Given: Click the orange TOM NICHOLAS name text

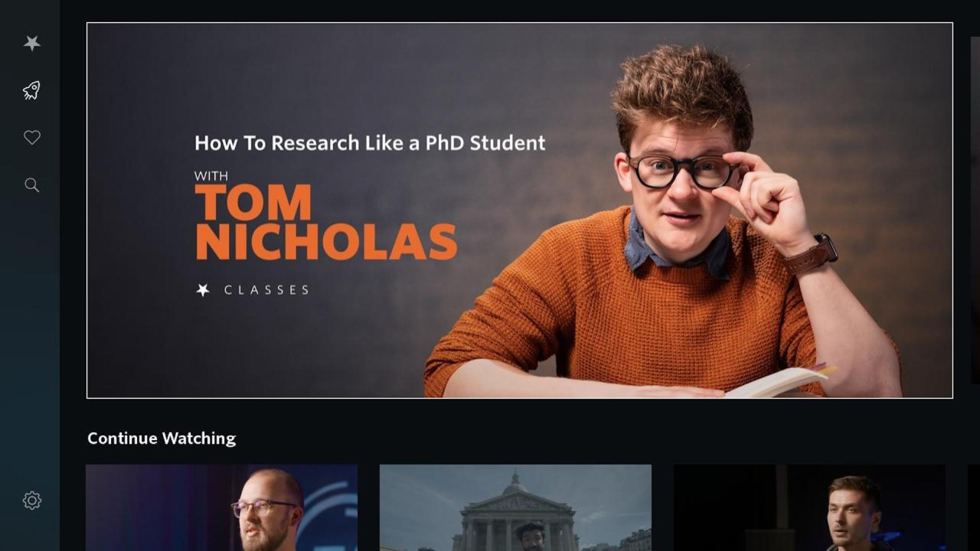Looking at the screenshot, I should pyautogui.click(x=325, y=223).
